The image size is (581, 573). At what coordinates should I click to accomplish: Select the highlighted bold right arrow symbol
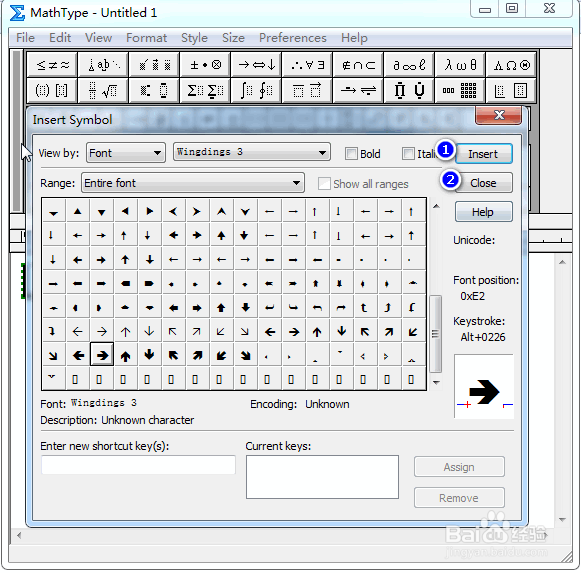point(102,355)
